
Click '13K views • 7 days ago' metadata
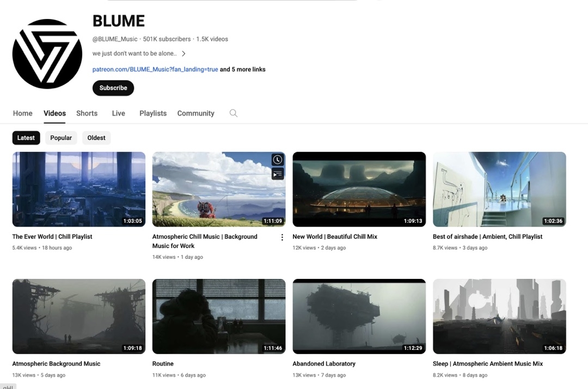pyautogui.click(x=319, y=375)
